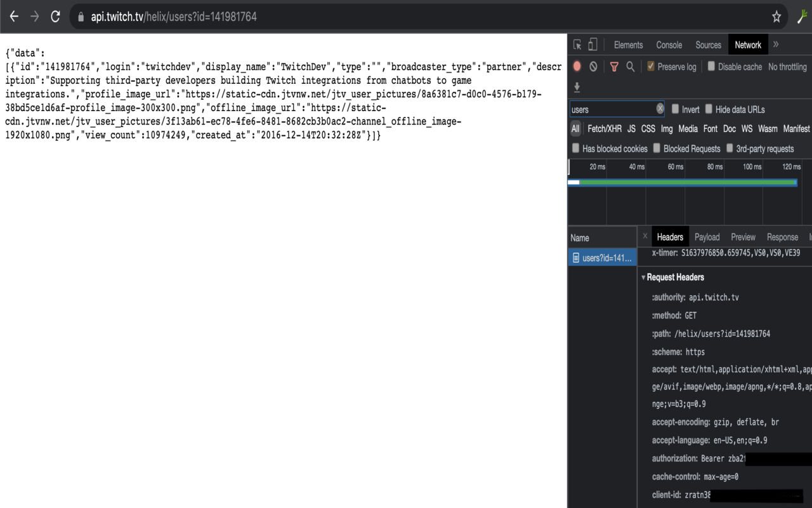Click the download HAR arrow icon
The height and width of the screenshot is (508, 812).
577,87
